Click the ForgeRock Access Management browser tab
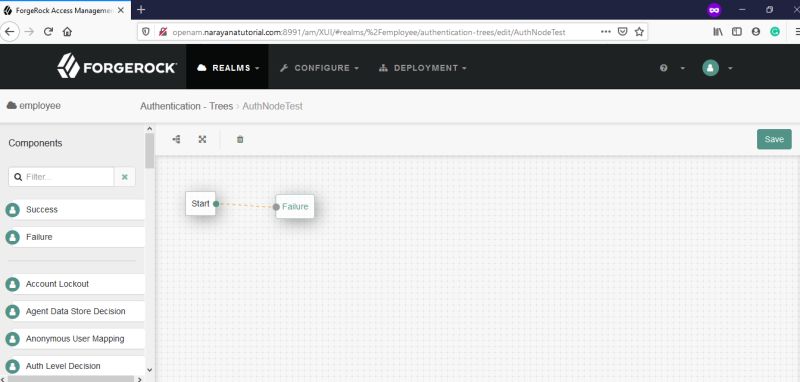 pos(65,10)
